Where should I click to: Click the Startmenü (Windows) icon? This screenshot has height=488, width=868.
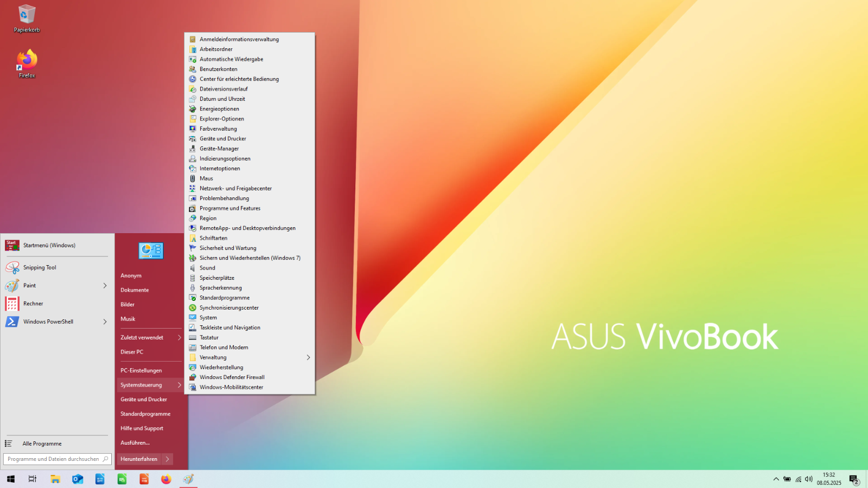click(x=12, y=245)
